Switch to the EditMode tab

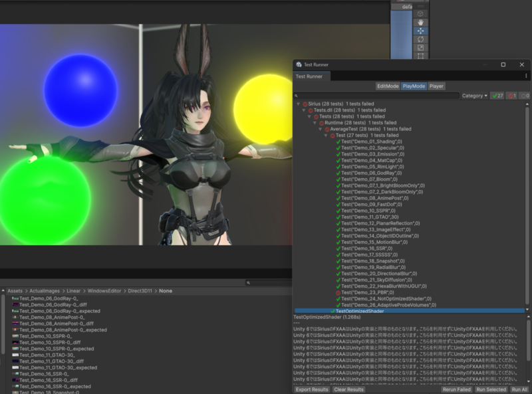[x=388, y=86]
